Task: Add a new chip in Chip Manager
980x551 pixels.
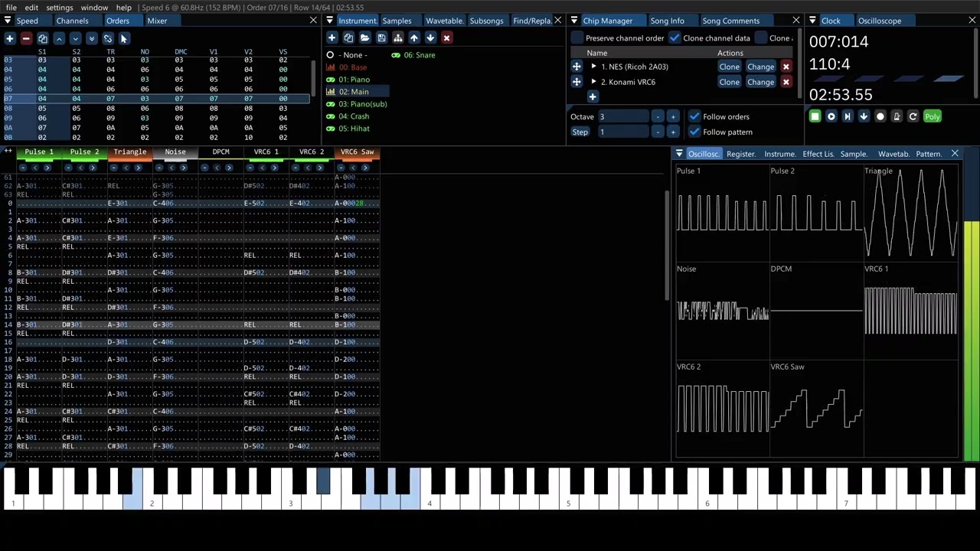Action: (593, 96)
